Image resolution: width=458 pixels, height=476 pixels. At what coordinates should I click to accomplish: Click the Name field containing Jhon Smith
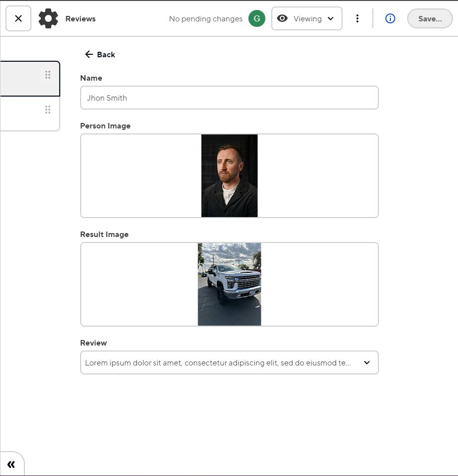229,98
